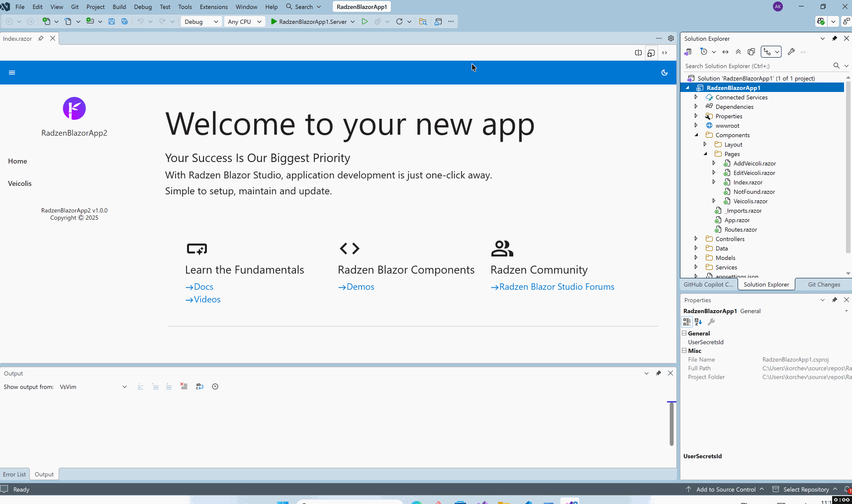
Task: Click the Show All Files icon in Solution Explorer
Action: (x=751, y=52)
